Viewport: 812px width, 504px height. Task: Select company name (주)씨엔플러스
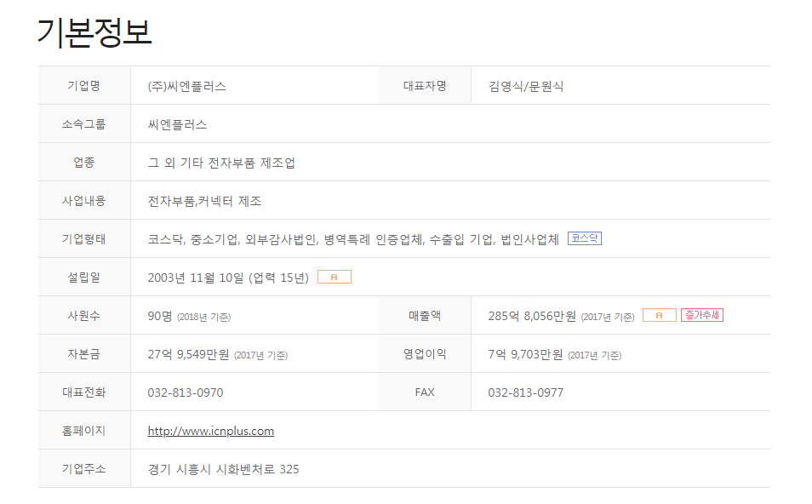click(187, 86)
